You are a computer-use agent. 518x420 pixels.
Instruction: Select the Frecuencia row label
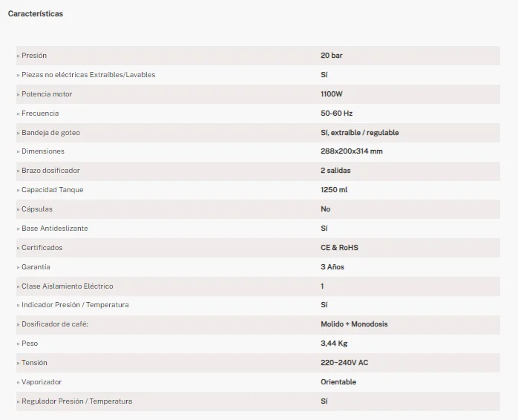(40, 114)
